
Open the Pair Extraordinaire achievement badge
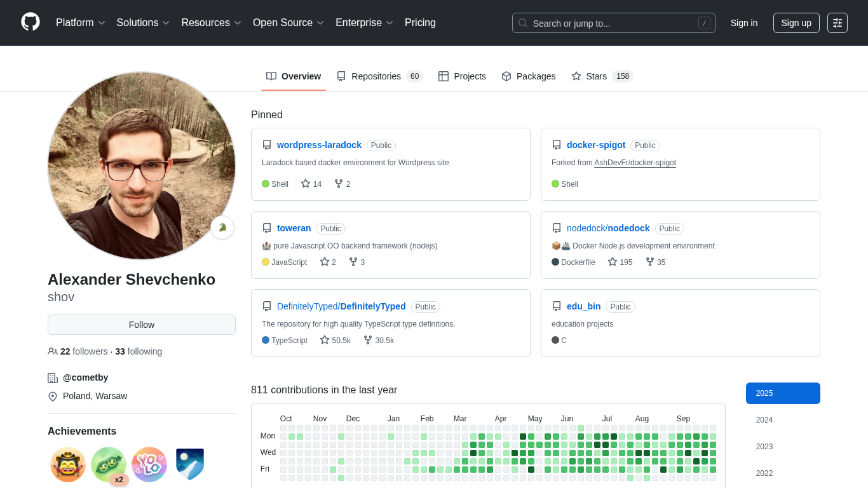109,464
